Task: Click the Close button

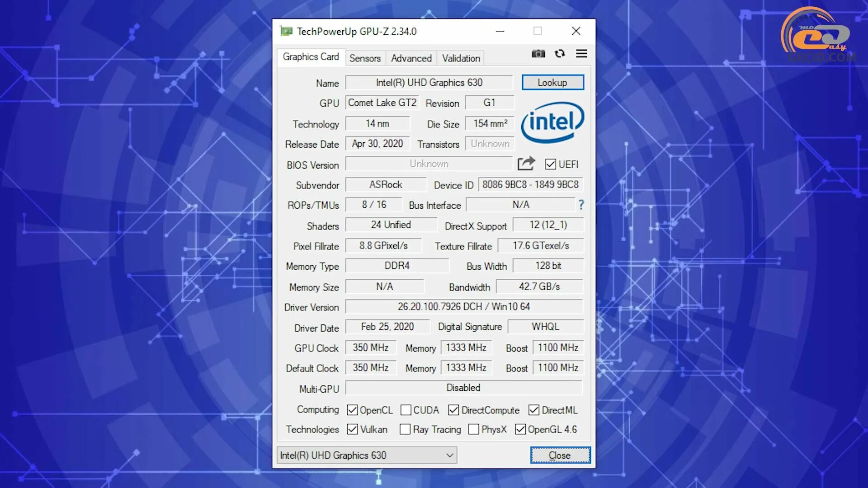Action: [x=560, y=455]
